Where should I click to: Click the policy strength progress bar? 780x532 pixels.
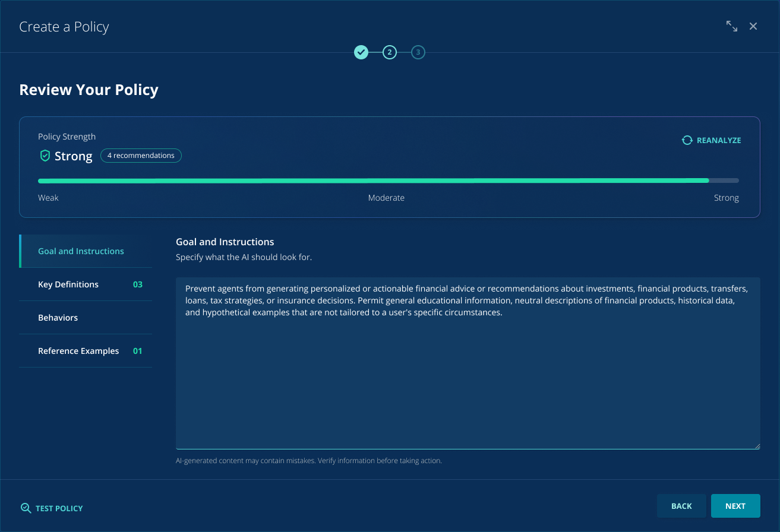point(389,180)
